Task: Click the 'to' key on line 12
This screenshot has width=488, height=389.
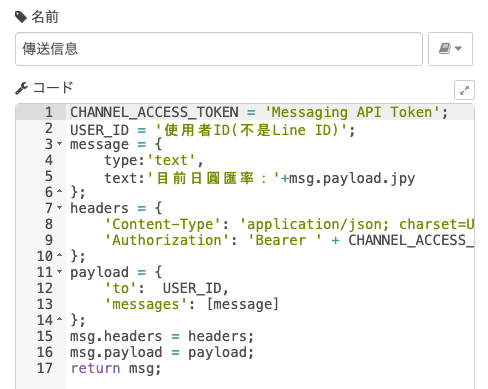Action: (x=121, y=288)
